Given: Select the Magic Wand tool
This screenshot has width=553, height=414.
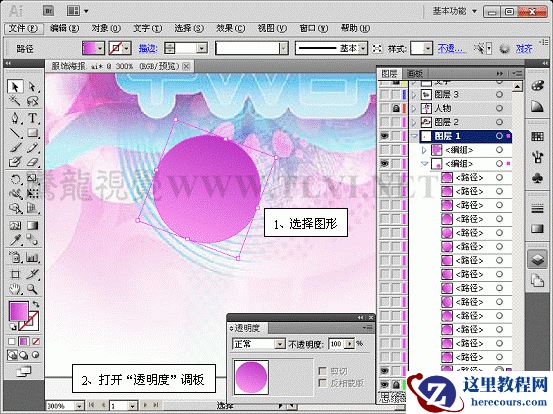Looking at the screenshot, I should point(15,102).
